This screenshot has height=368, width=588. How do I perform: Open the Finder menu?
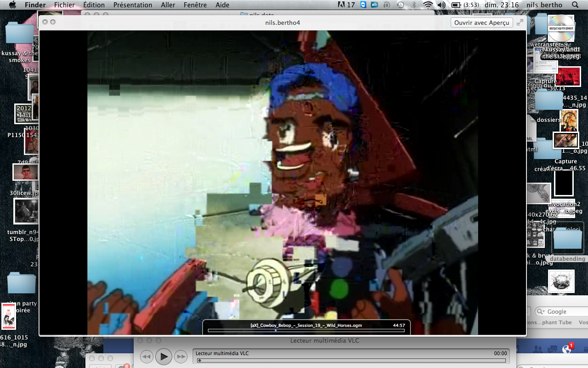point(35,5)
